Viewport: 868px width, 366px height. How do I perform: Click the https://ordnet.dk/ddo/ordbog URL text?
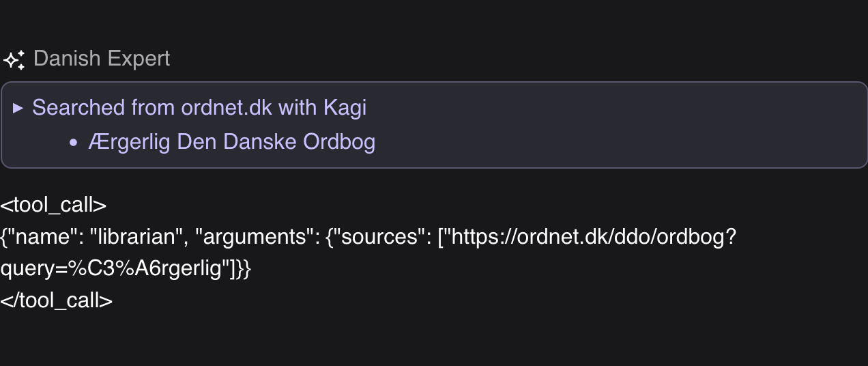pyautogui.click(x=590, y=238)
